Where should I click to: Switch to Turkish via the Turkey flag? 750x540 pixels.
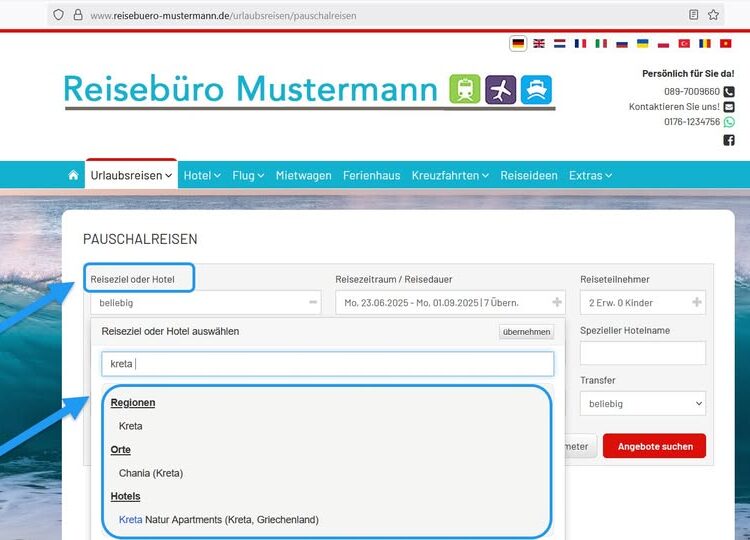pyautogui.click(x=684, y=44)
